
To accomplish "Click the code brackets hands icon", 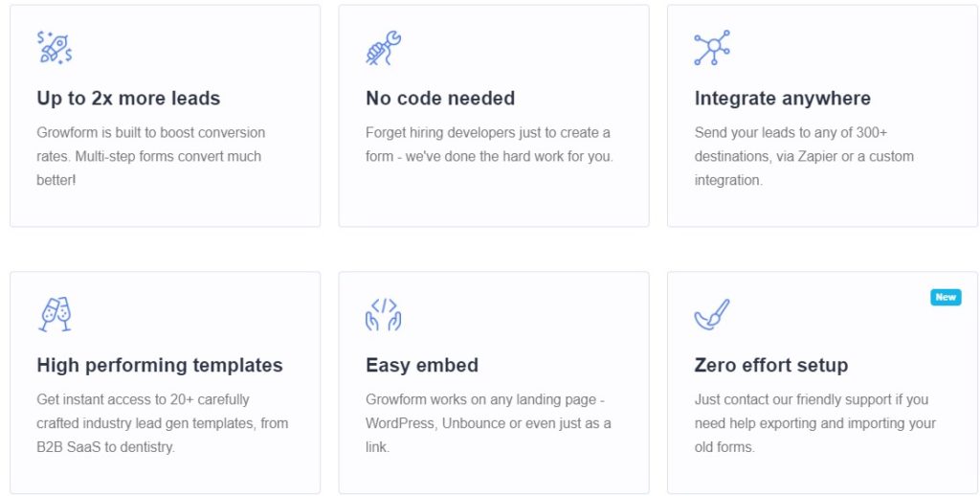I will pyautogui.click(x=383, y=314).
